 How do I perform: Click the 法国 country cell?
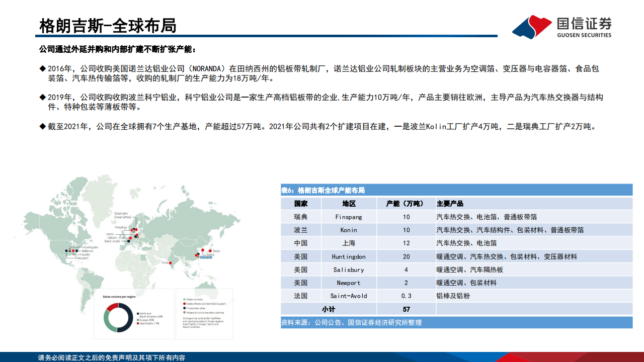pos(301,296)
